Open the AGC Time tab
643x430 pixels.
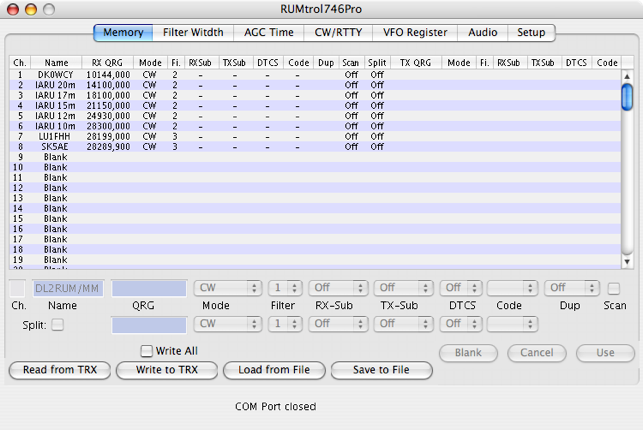(x=267, y=32)
